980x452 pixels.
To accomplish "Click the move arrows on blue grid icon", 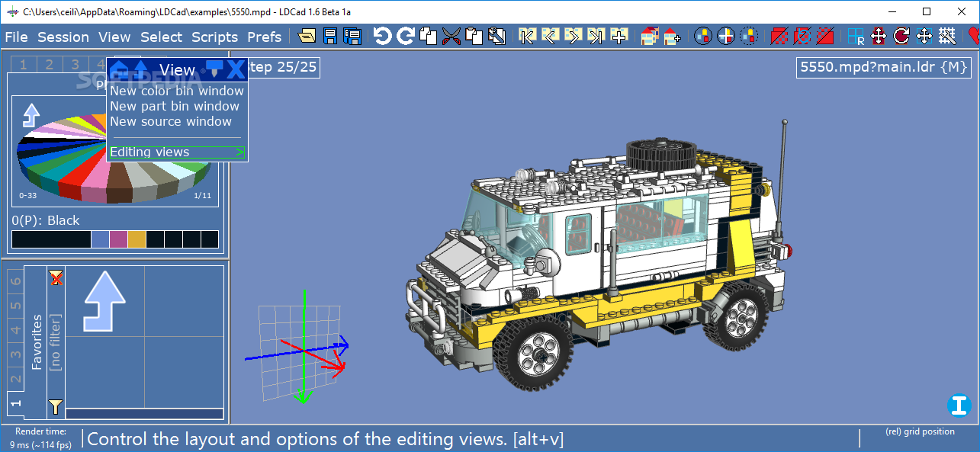I will tap(924, 36).
